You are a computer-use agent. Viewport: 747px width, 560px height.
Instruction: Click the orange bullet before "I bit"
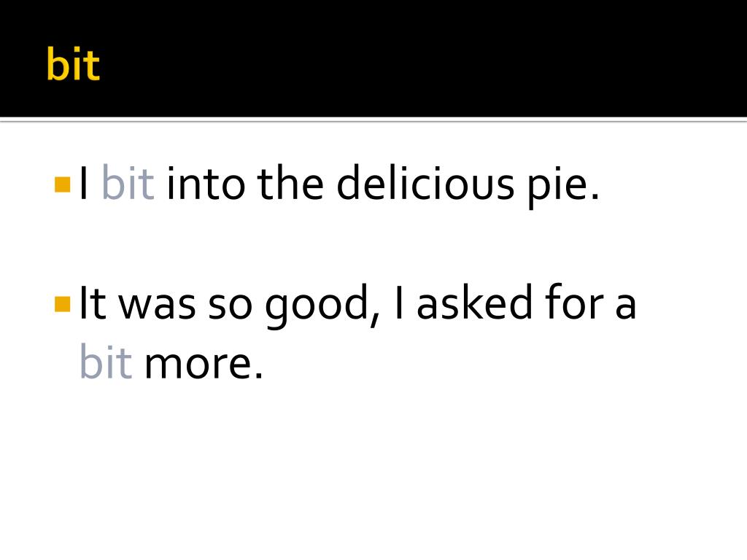tap(63, 184)
